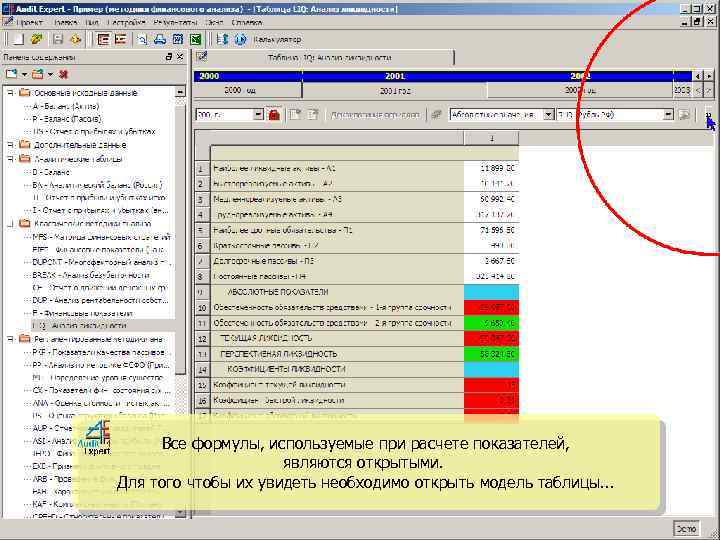The width and height of the screenshot is (720, 540).
Task: Collapse the Основные исходные данные folder
Action: (x=10, y=93)
